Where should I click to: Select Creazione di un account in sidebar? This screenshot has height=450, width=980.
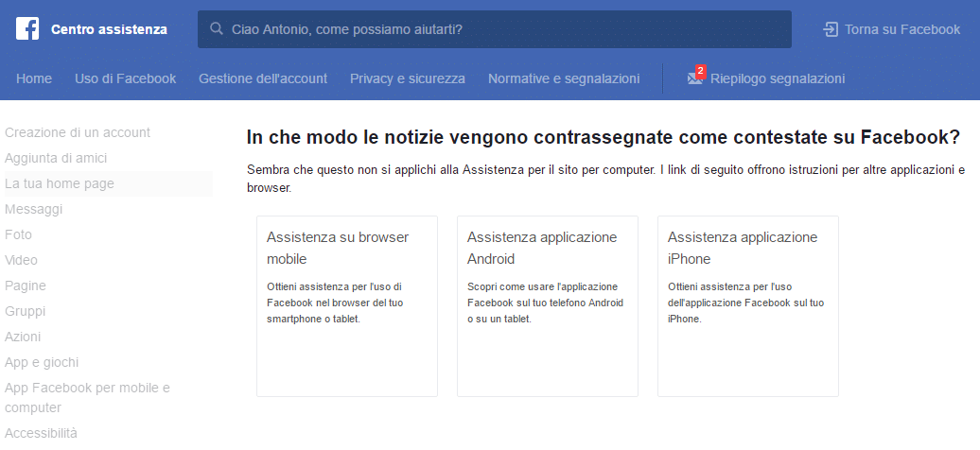[x=78, y=132]
